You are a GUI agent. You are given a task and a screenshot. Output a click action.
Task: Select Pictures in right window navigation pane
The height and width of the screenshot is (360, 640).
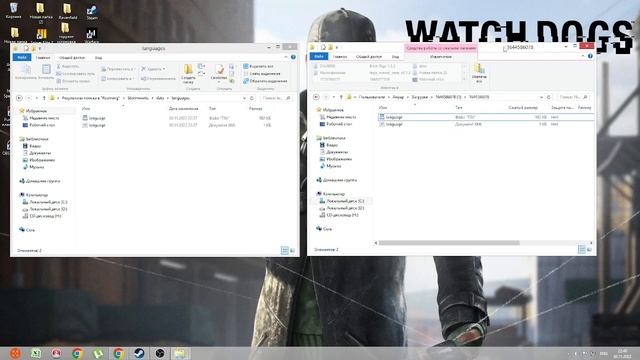336,159
